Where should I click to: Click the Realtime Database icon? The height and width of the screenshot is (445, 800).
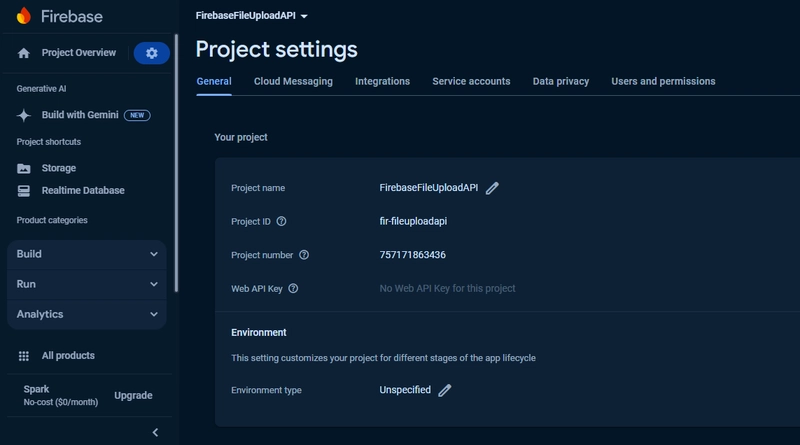click(23, 191)
